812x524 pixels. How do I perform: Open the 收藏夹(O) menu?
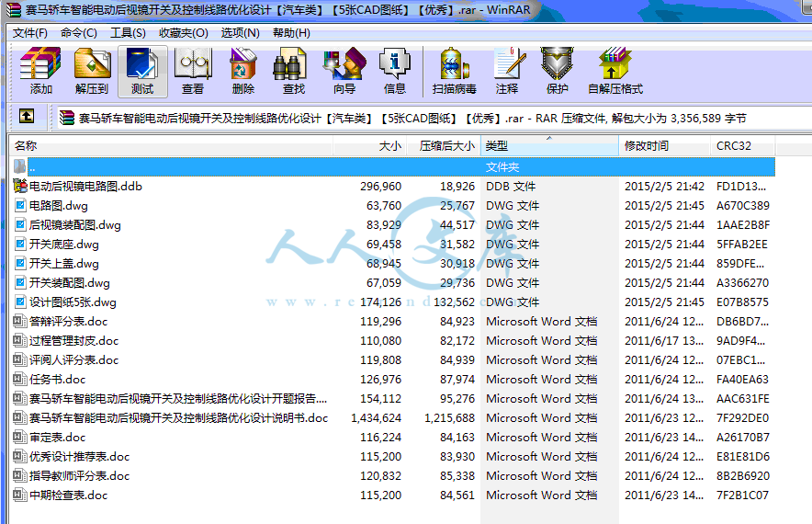coord(184,33)
